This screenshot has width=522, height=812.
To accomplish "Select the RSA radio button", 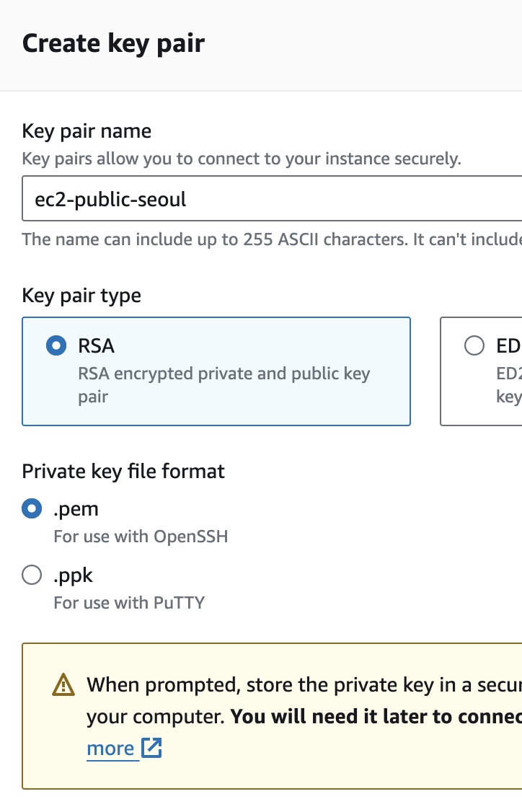I will (x=56, y=346).
